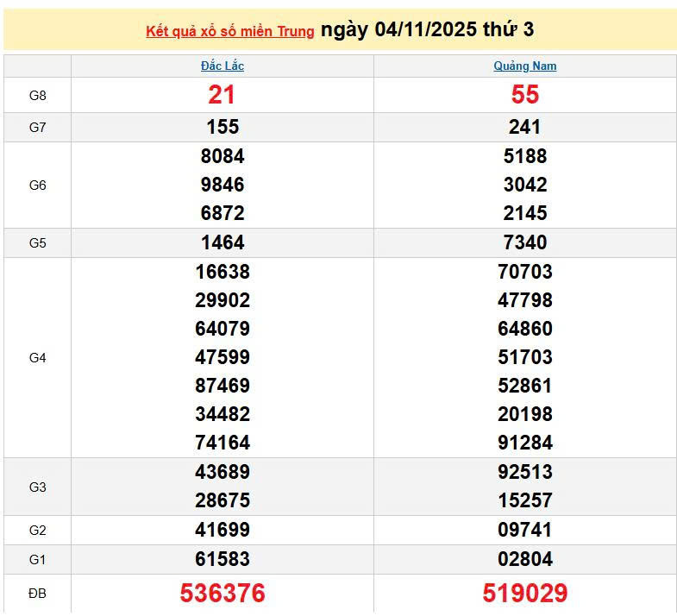Image resolution: width=677 pixels, height=616 pixels.
Task: Select the G7 row label
Action: point(37,128)
